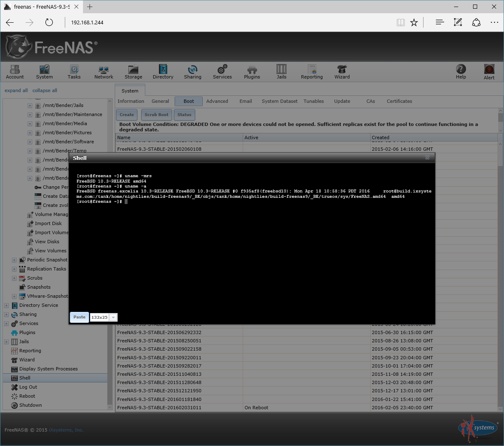The image size is (504, 446).
Task: Expand the Directory Service tree node
Action: (6, 305)
